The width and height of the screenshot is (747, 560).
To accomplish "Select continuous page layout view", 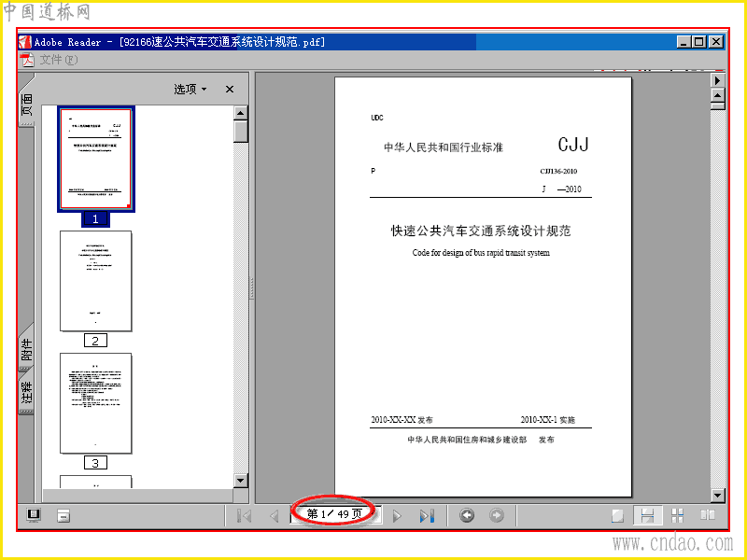I will (647, 516).
